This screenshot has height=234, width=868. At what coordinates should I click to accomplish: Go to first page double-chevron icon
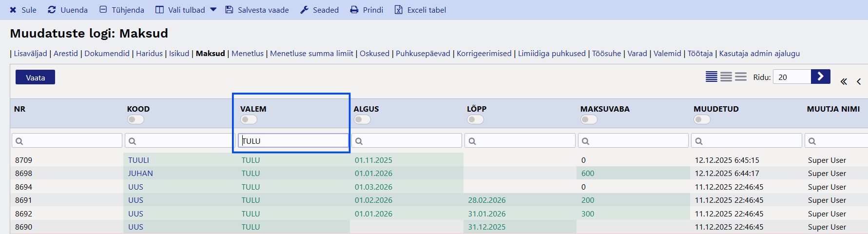[x=844, y=81]
